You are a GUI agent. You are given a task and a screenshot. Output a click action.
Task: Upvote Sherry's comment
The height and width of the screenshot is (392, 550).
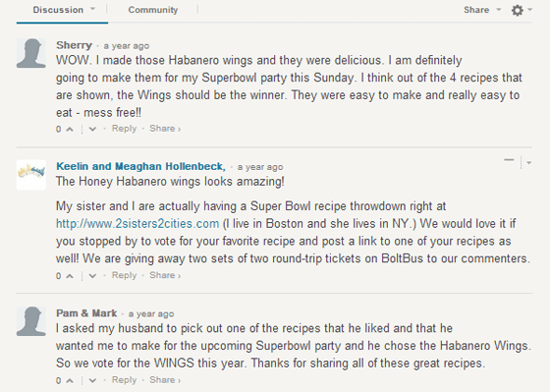click(70, 129)
